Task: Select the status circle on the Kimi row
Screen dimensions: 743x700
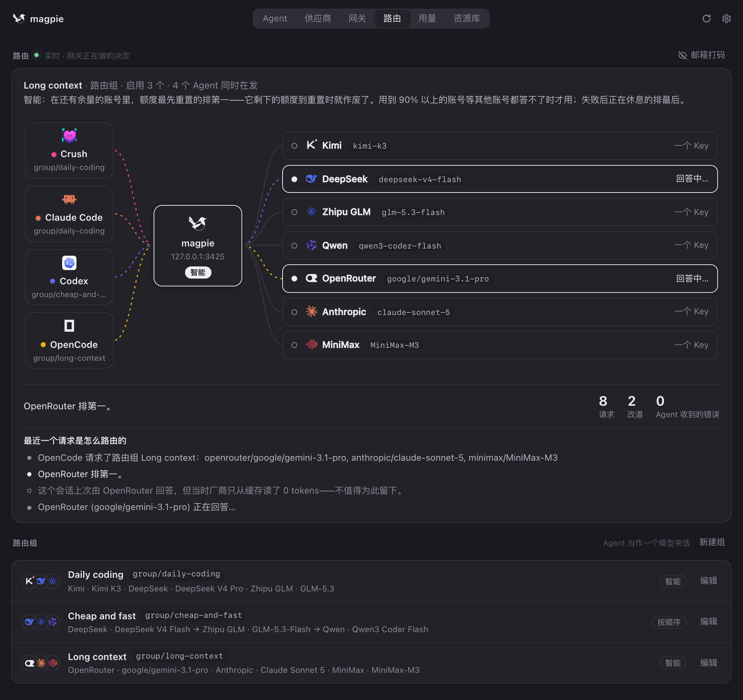Action: [294, 146]
